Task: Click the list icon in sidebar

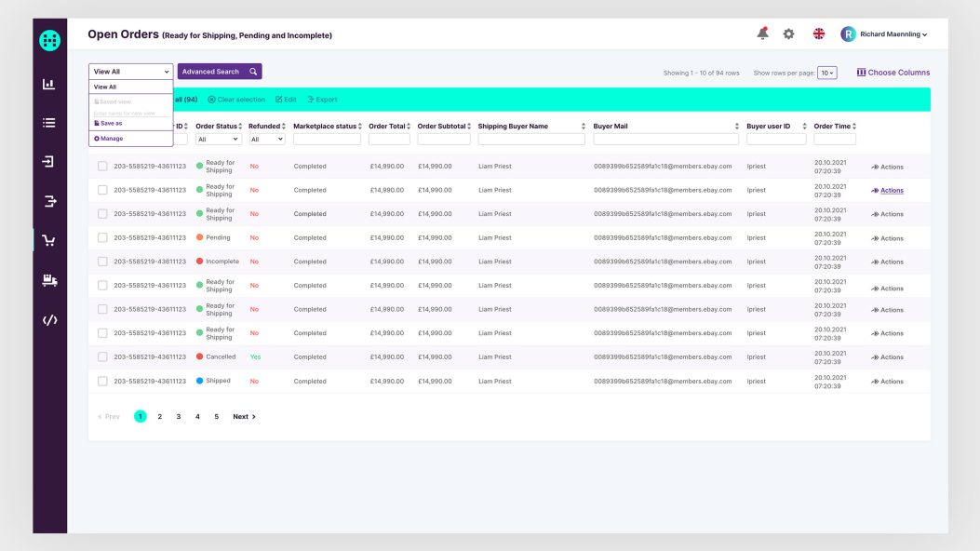Action: [49, 122]
